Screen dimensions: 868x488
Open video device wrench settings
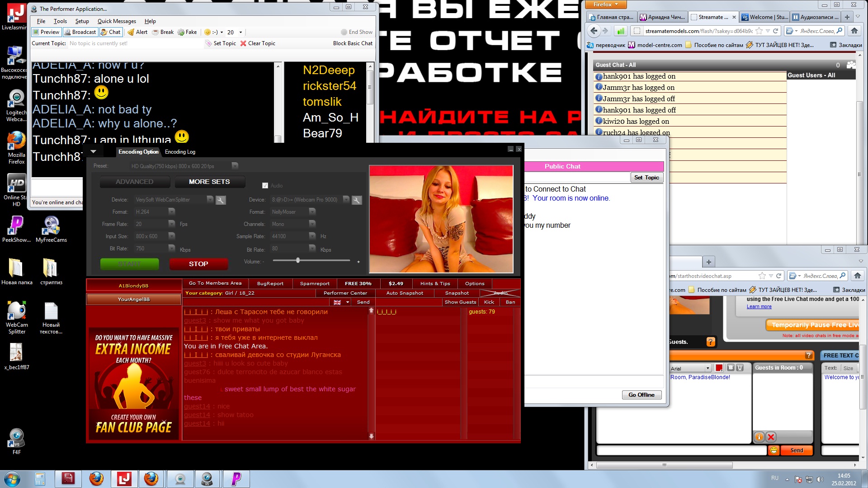point(221,200)
